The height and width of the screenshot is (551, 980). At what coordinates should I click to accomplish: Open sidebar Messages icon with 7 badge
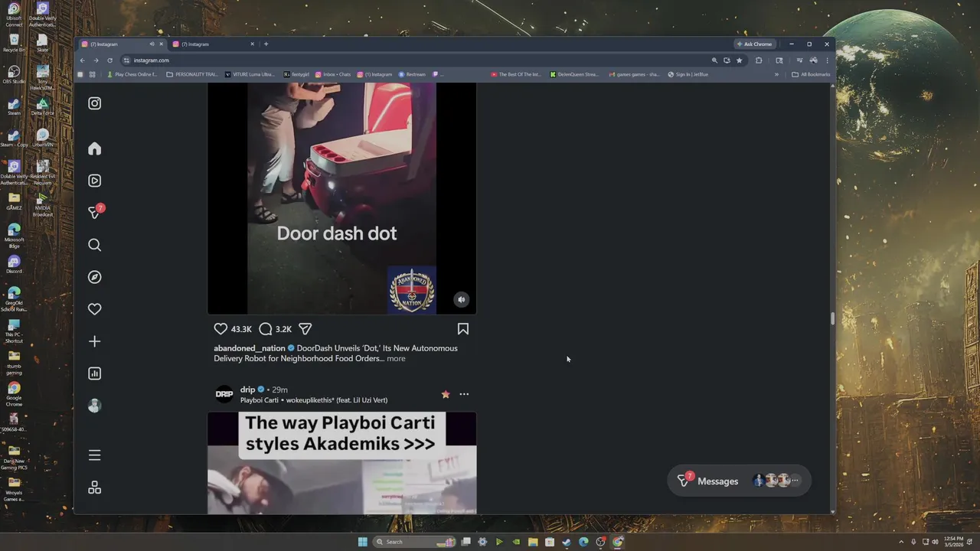(95, 212)
